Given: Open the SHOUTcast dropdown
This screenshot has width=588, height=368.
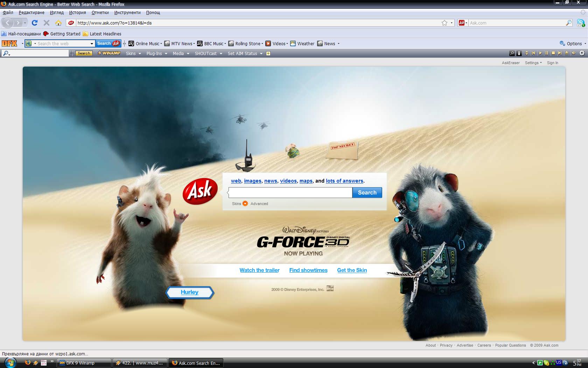Looking at the screenshot, I should pos(208,53).
